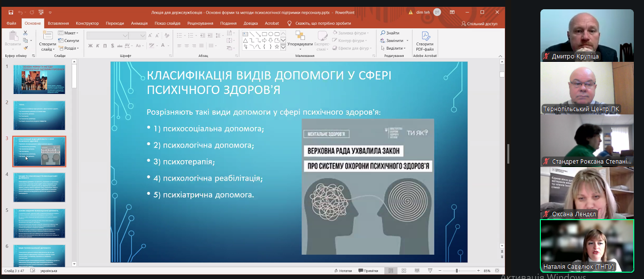
Task: Click the Save icon in quick access toolbar
Action: [10, 12]
